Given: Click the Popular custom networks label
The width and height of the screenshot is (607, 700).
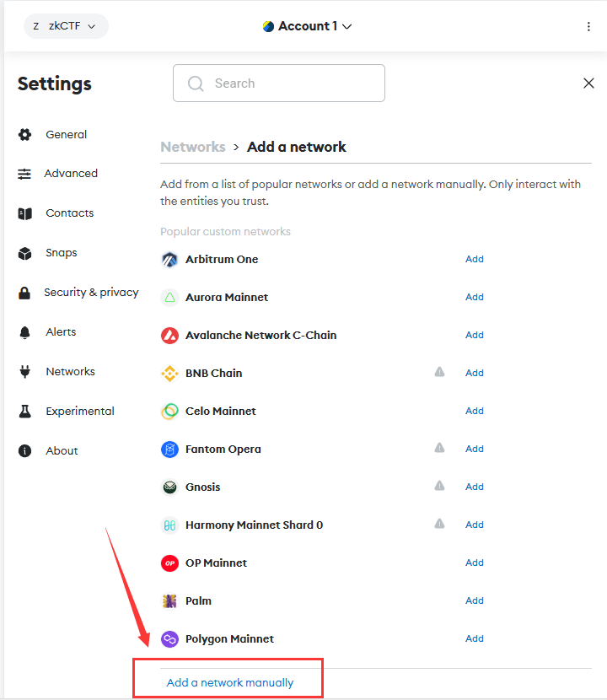Looking at the screenshot, I should click(225, 231).
